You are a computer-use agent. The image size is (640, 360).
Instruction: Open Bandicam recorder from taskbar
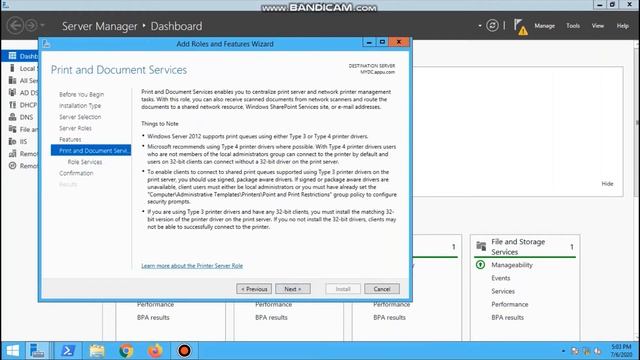(x=184, y=351)
